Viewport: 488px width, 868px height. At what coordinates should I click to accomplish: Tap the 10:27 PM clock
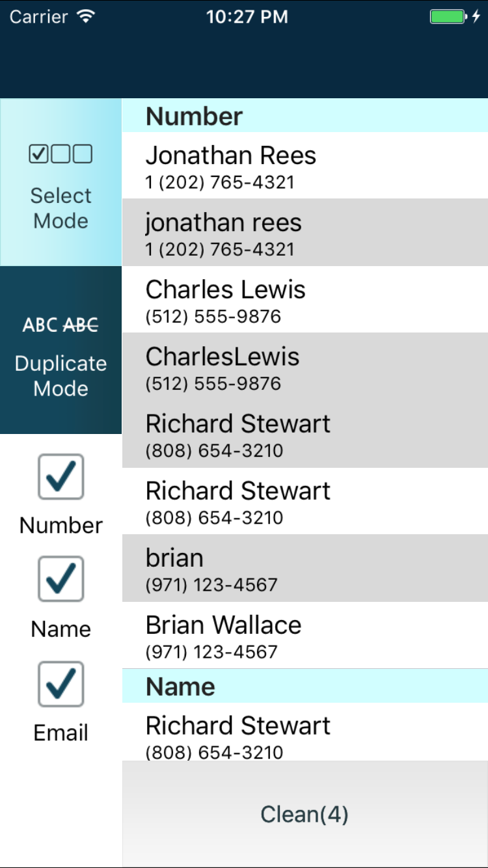(x=247, y=17)
